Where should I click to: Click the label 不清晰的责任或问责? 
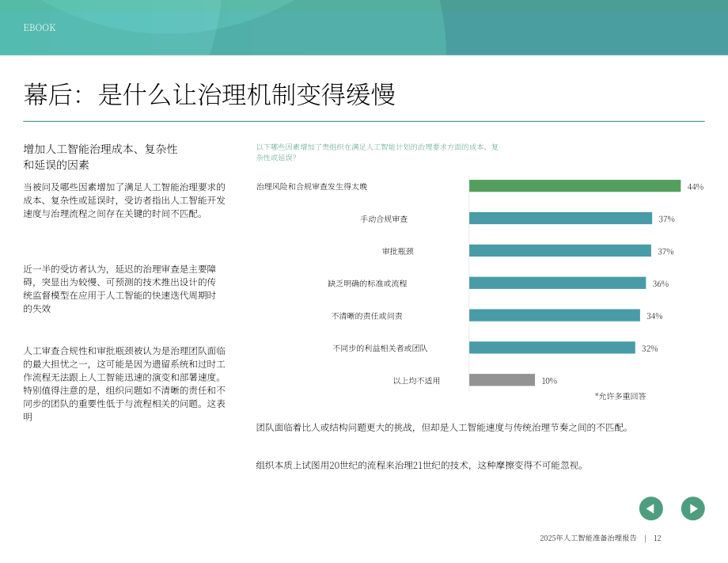point(367,316)
